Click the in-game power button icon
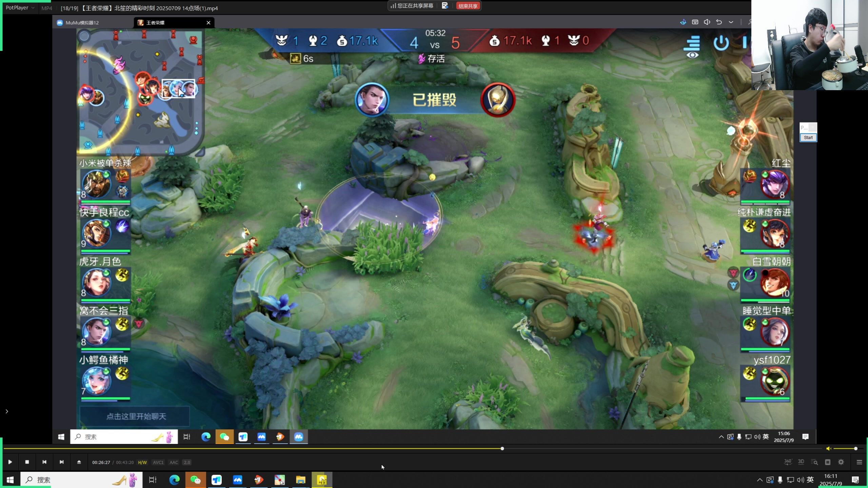Image resolution: width=868 pixels, height=488 pixels. [x=721, y=43]
